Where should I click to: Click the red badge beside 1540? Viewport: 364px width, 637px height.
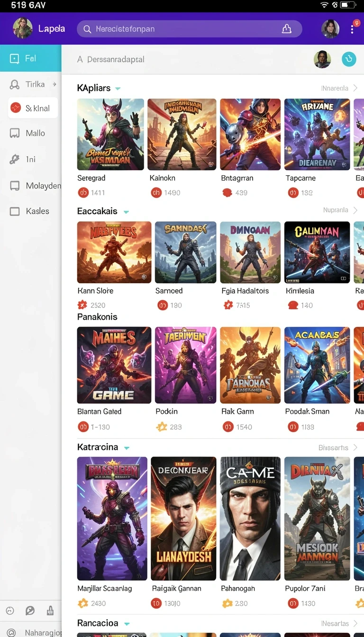tap(228, 427)
